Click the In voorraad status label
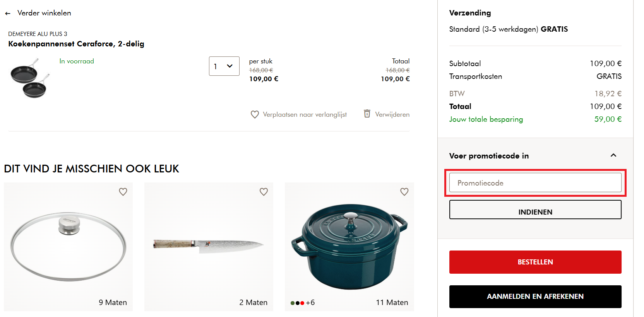Image resolution: width=644 pixels, height=317 pixels. 76,61
